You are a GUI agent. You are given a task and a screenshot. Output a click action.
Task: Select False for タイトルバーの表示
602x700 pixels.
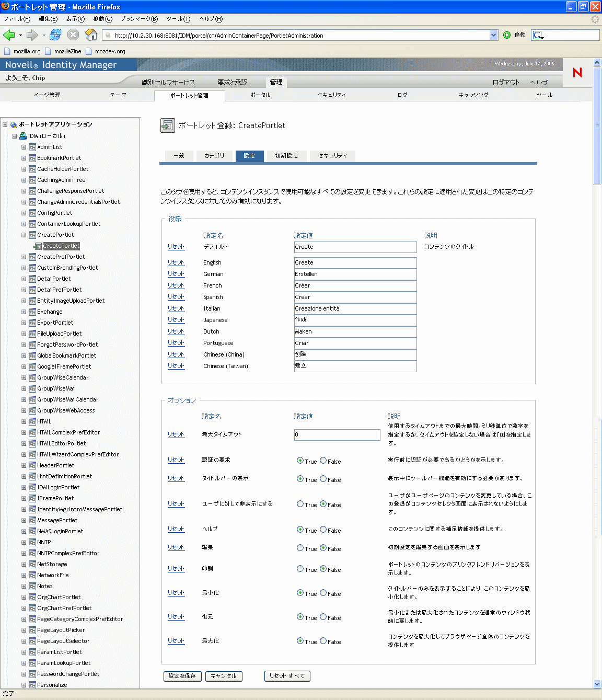click(x=323, y=479)
